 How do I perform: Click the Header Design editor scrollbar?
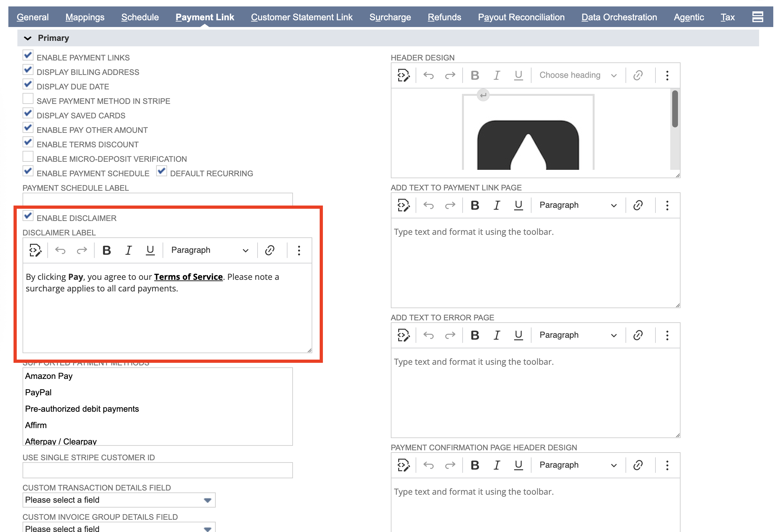click(x=674, y=108)
